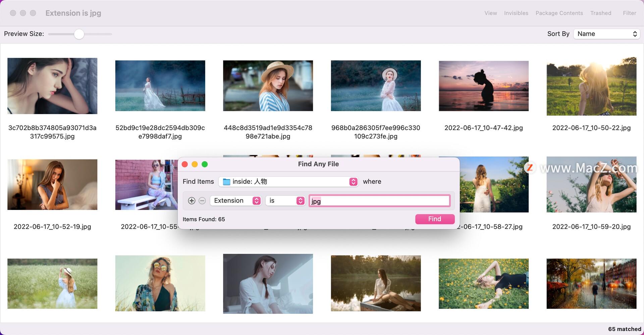Select the woman lying in yellow flowers thumbnail
This screenshot has height=335, width=644.
[x=484, y=284]
